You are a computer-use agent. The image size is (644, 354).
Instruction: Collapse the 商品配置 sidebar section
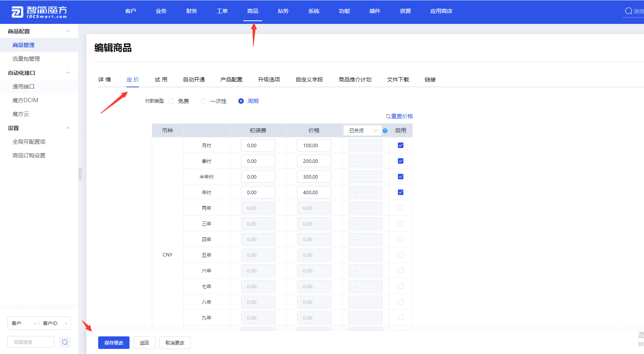pos(68,31)
